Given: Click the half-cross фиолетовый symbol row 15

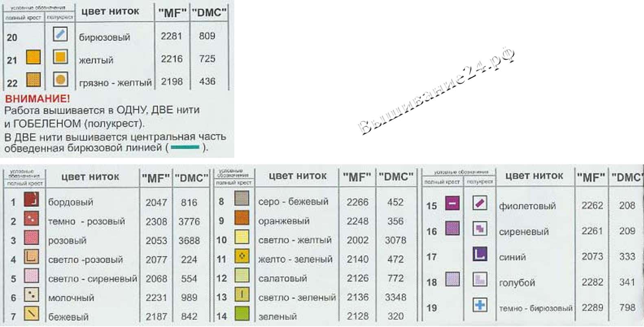Looking at the screenshot, I should [x=480, y=203].
